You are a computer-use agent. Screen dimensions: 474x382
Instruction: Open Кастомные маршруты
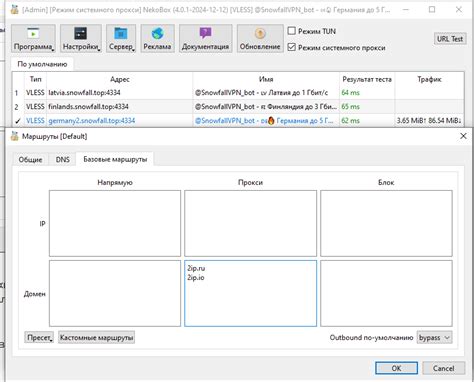96,337
